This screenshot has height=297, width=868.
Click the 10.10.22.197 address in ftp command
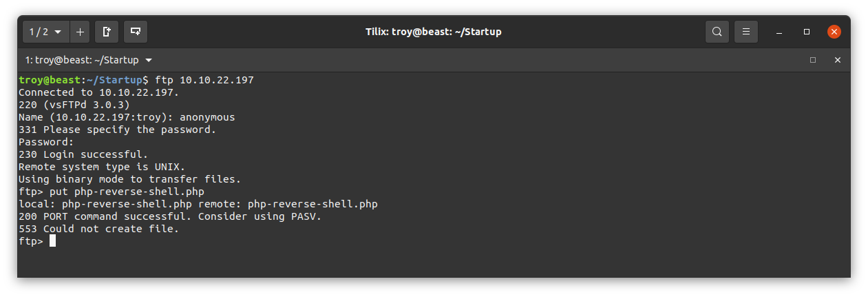(x=217, y=80)
